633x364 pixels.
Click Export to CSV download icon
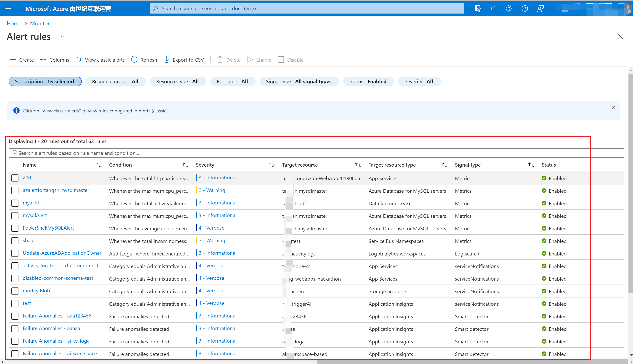point(166,59)
